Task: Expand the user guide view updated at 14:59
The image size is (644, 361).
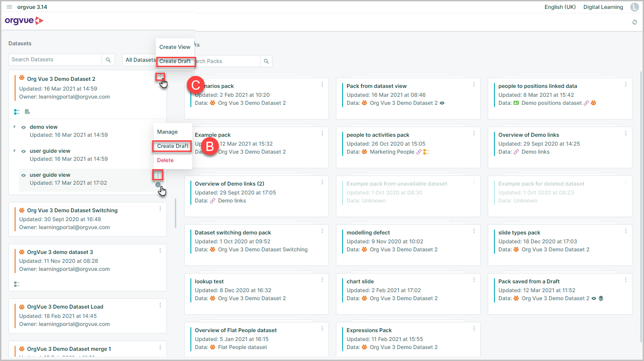Action: 15,151
